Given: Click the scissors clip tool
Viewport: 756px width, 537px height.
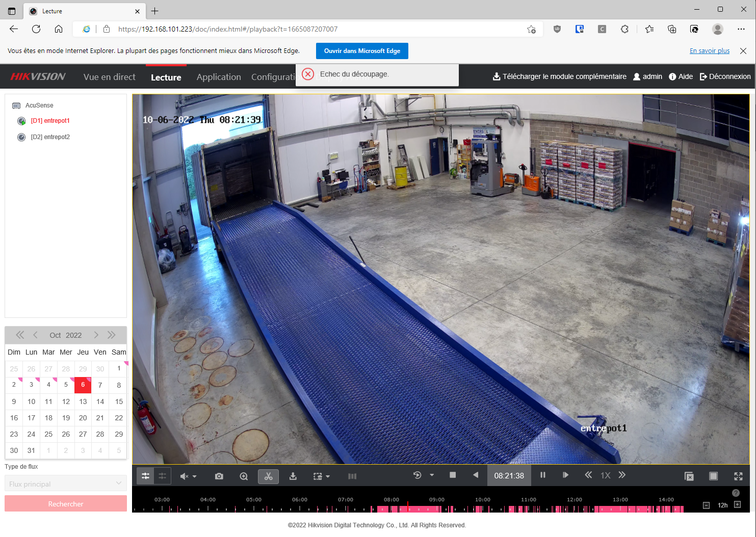Looking at the screenshot, I should 268,476.
